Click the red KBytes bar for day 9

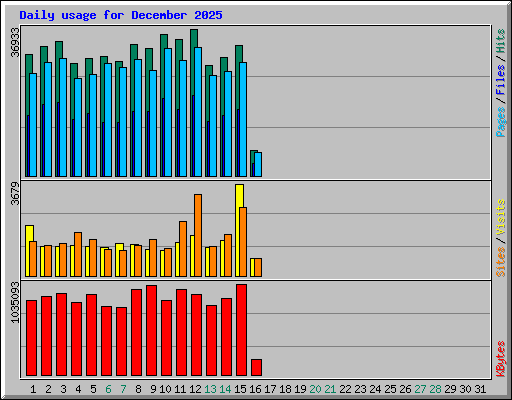(x=151, y=330)
